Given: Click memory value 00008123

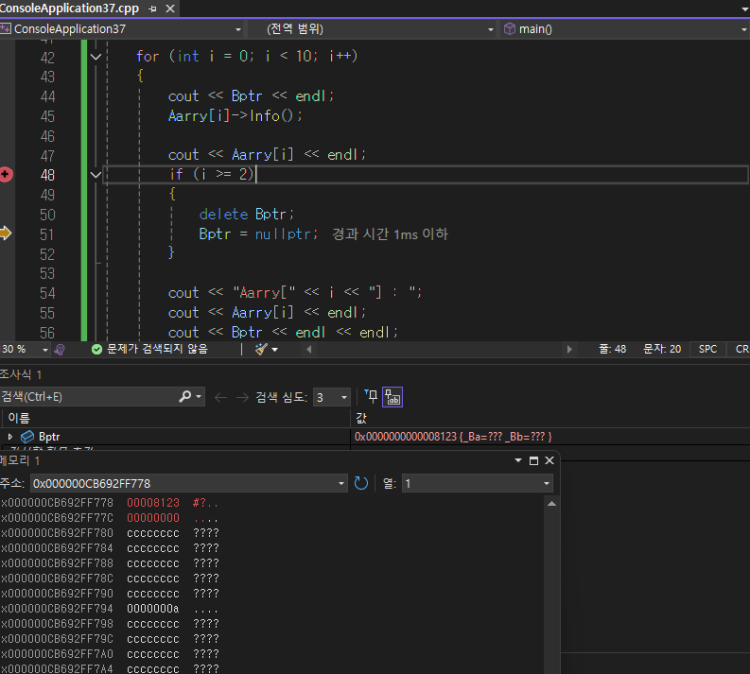Looking at the screenshot, I should (153, 503).
